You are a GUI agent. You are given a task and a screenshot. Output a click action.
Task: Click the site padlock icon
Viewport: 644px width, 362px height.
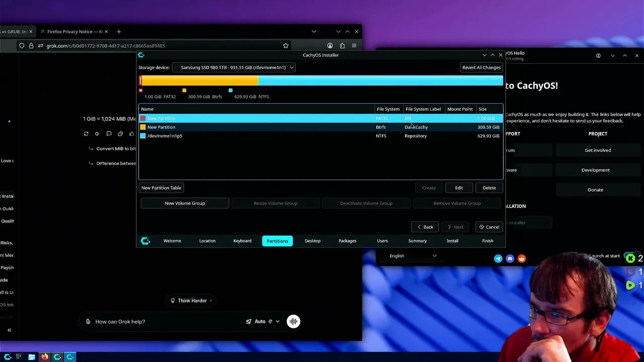(x=31, y=46)
